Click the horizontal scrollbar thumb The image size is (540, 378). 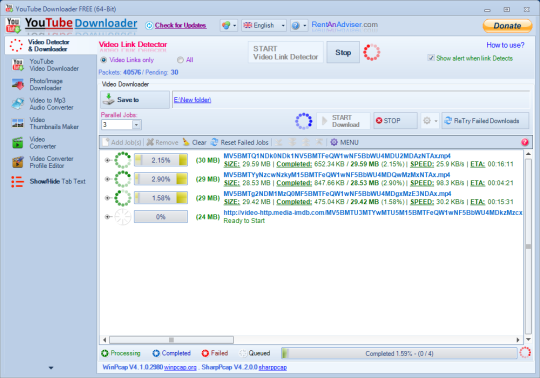coord(172,340)
